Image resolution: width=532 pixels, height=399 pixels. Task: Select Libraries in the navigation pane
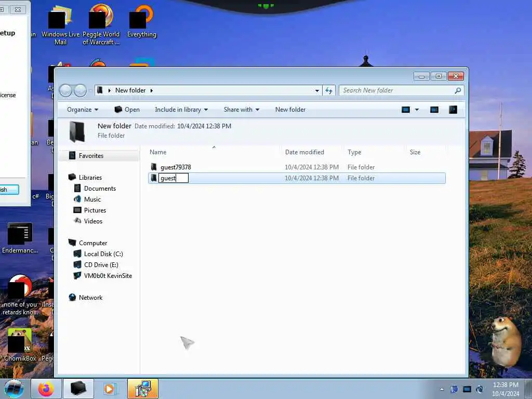click(90, 178)
